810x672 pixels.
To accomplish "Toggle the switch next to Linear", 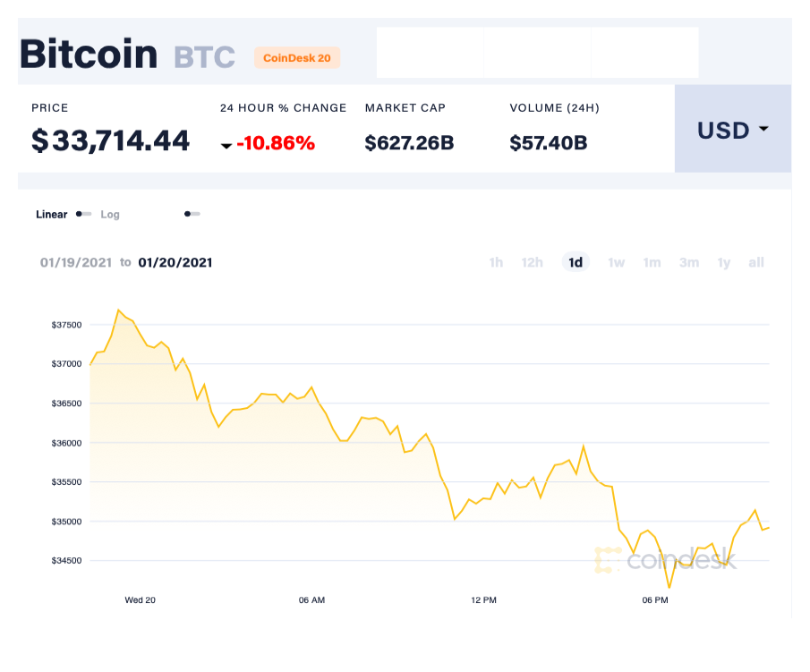I will click(x=83, y=215).
